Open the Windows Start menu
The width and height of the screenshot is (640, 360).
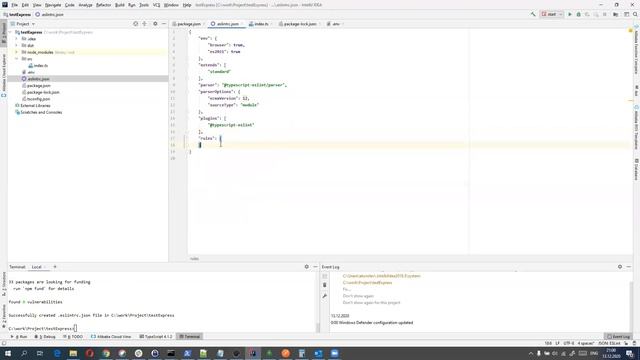[7, 353]
